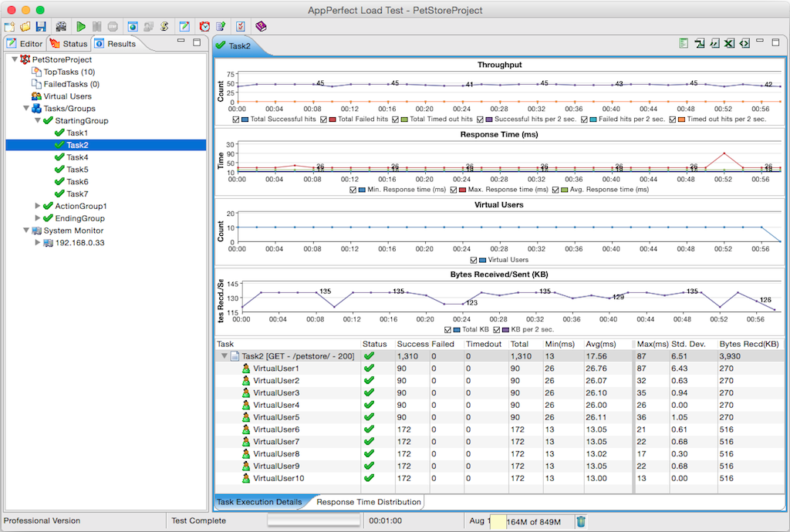Expand the 192.168.0.33 node
This screenshot has width=790, height=532.
pyautogui.click(x=38, y=243)
